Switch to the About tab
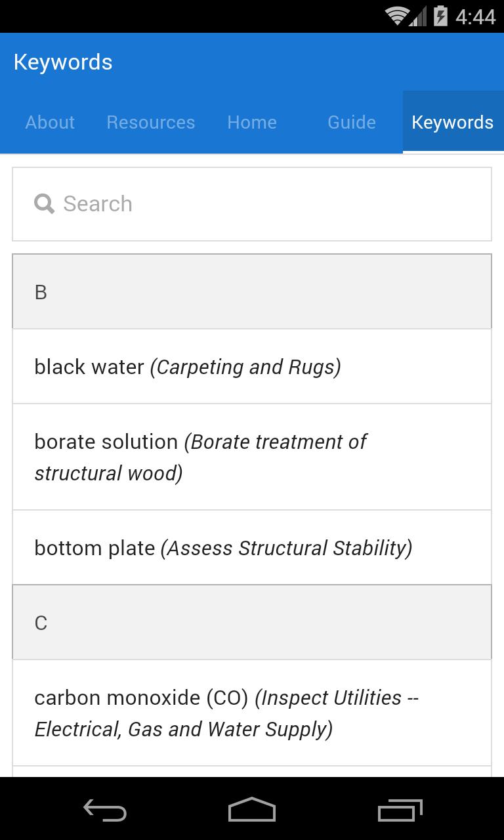The image size is (504, 840). coord(50,123)
